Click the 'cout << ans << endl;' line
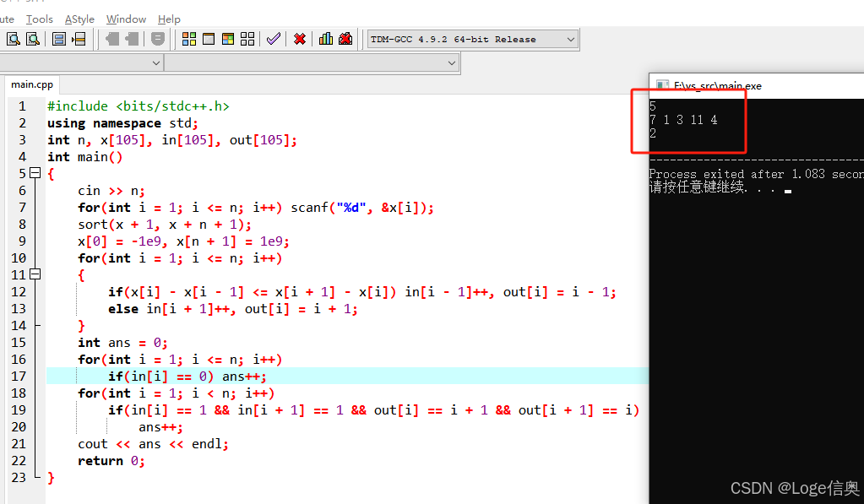The height and width of the screenshot is (504, 864). point(153,444)
